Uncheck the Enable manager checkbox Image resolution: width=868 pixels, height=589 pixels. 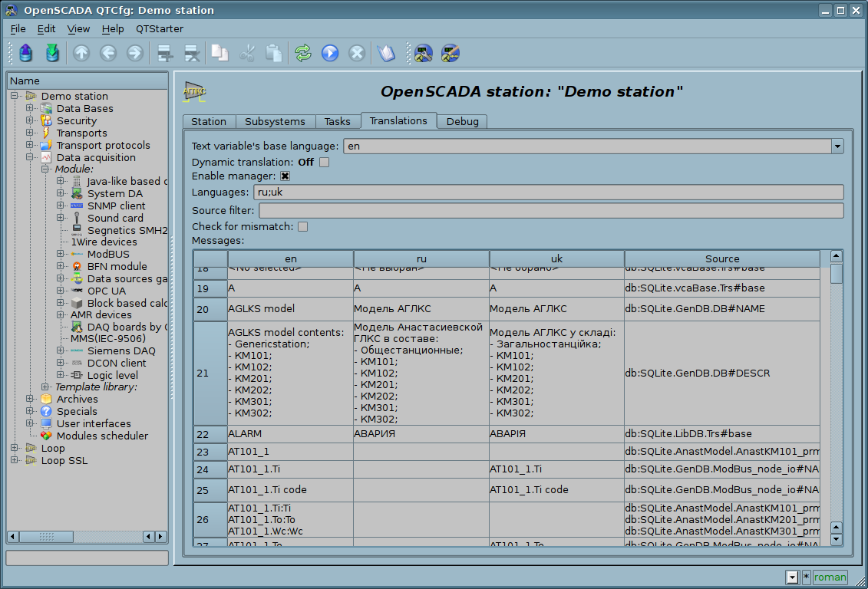(285, 176)
